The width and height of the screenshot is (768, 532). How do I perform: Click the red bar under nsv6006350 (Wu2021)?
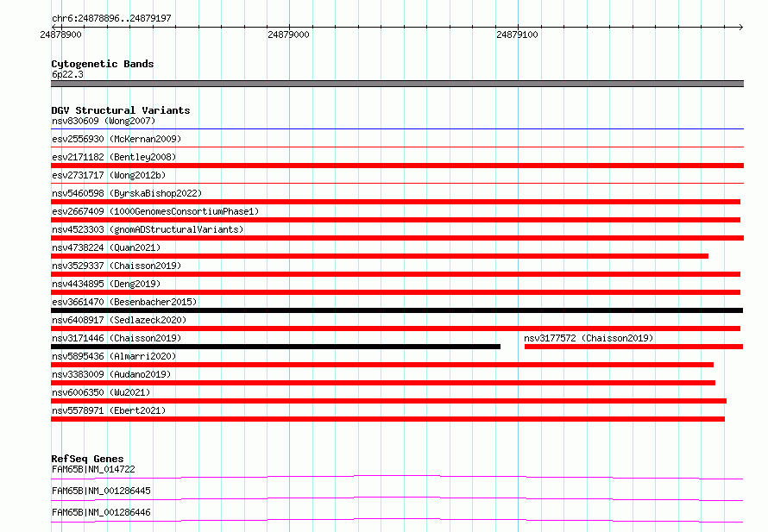pyautogui.click(x=388, y=401)
